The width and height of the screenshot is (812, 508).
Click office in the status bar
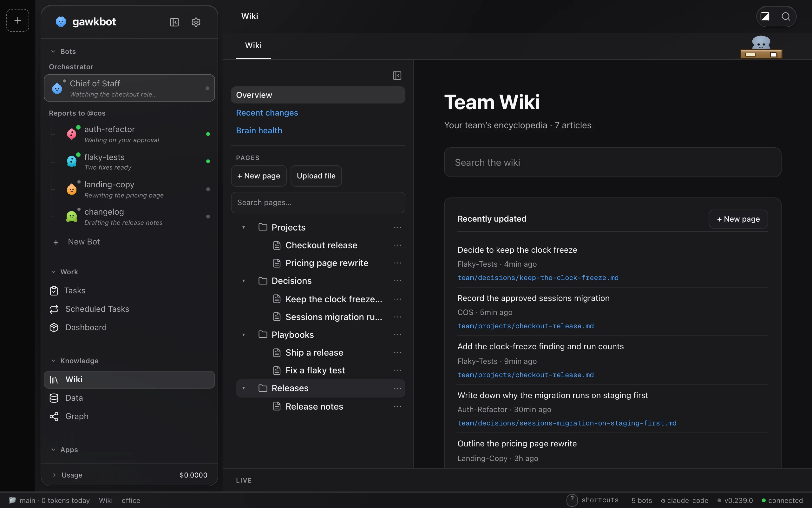pyautogui.click(x=131, y=500)
